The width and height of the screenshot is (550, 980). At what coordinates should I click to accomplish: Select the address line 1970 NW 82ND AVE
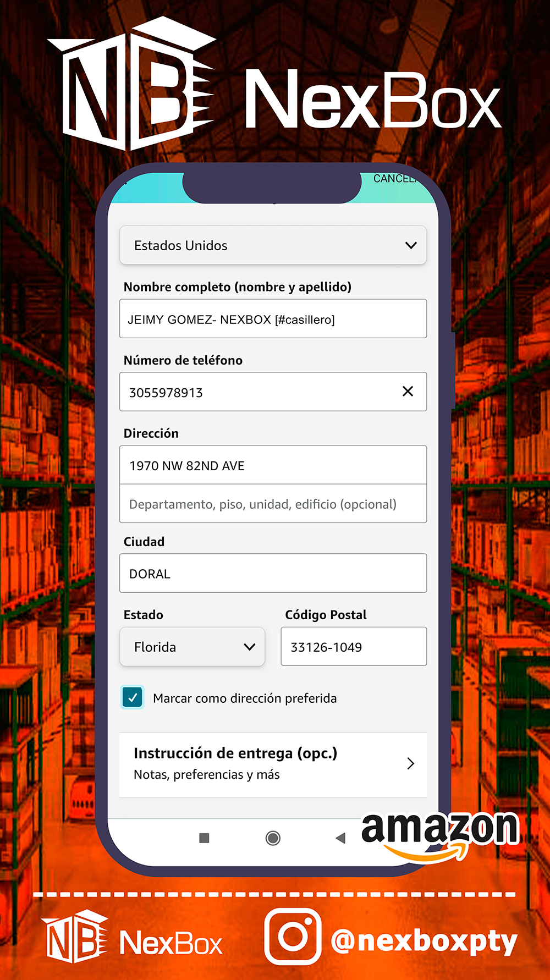[273, 465]
